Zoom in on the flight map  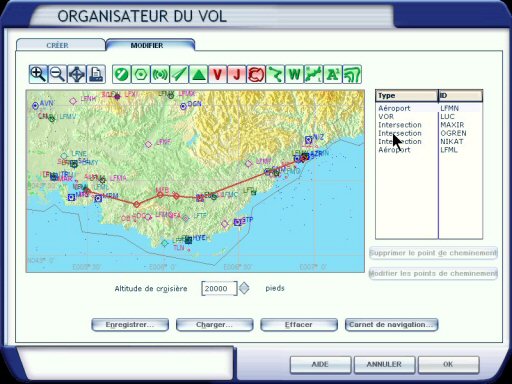38,74
